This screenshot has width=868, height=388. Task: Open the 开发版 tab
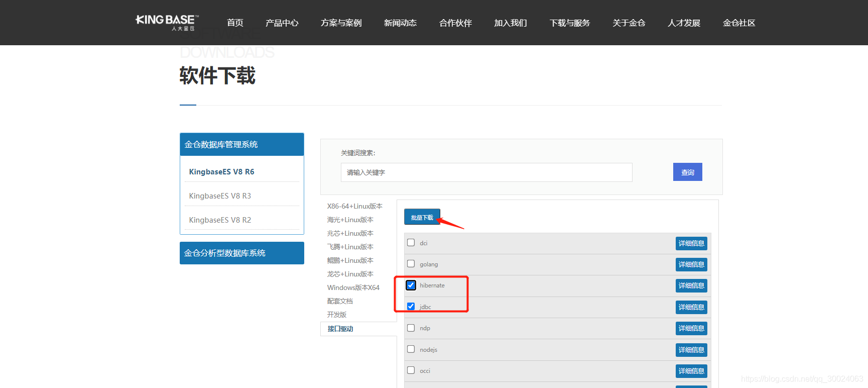point(337,315)
